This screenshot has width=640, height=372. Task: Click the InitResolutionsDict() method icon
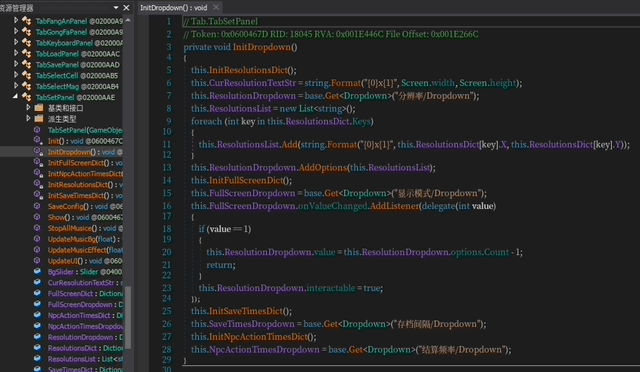click(x=38, y=184)
